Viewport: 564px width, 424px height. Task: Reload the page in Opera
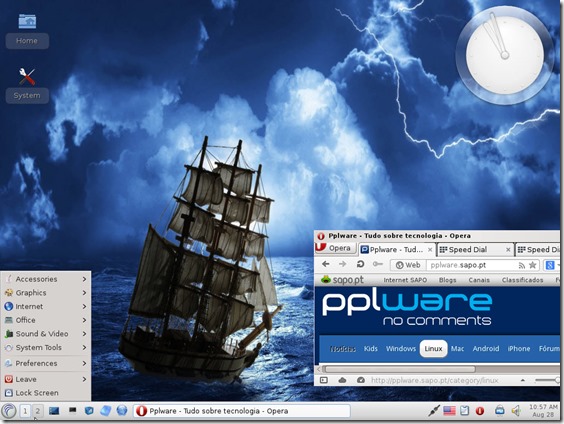point(360,264)
